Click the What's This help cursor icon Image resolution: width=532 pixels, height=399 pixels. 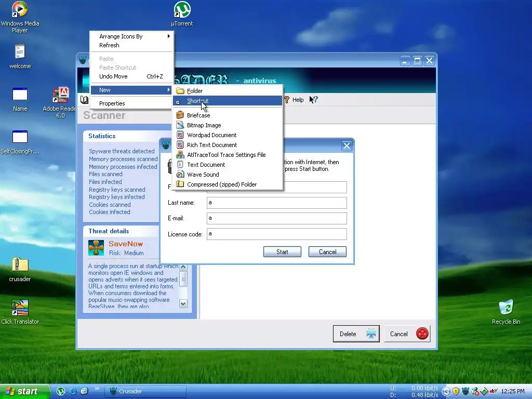pyautogui.click(x=313, y=99)
